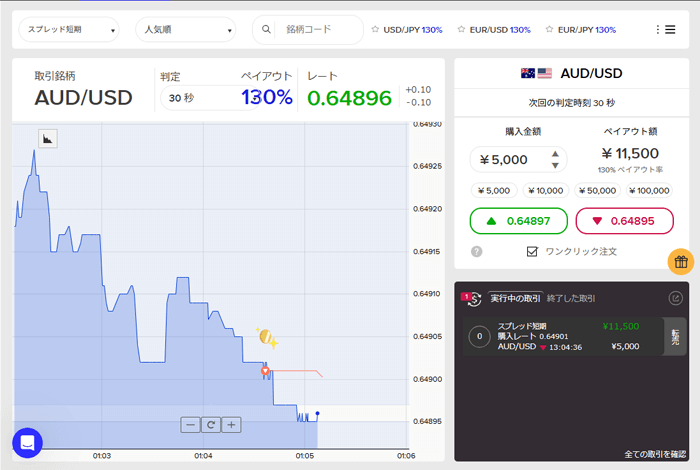
Task: Open the 全ての取引を確認 link
Action: (655, 454)
